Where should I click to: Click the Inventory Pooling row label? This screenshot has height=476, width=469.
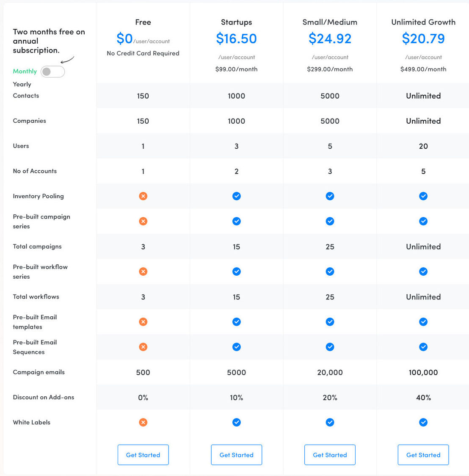tap(39, 196)
